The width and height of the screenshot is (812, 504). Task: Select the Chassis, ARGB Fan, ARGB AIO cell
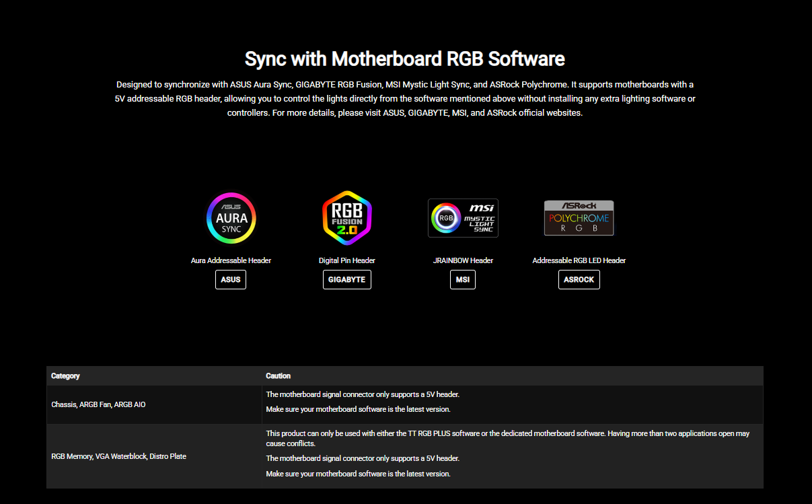pyautogui.click(x=98, y=404)
